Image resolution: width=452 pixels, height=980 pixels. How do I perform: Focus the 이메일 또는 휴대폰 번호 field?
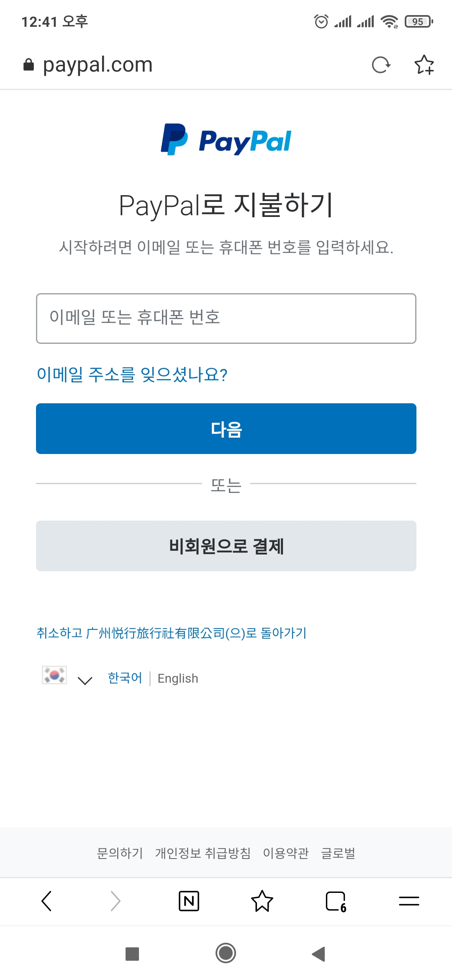tap(226, 318)
